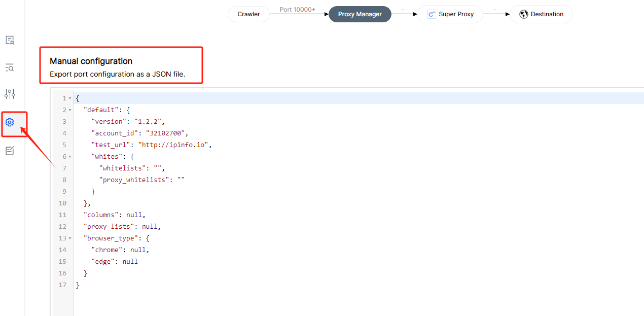Click the version "1.2.2" value
The width and height of the screenshot is (644, 316).
149,122
